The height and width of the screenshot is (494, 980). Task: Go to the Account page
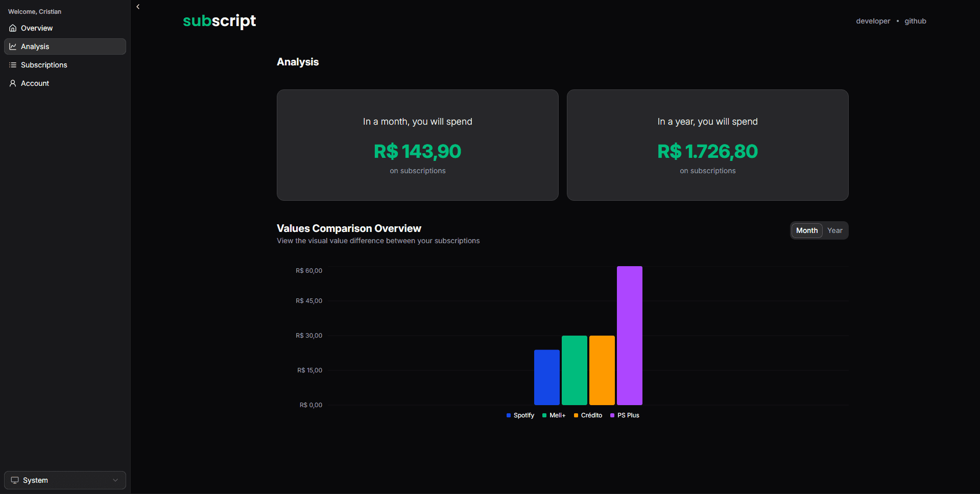point(35,83)
